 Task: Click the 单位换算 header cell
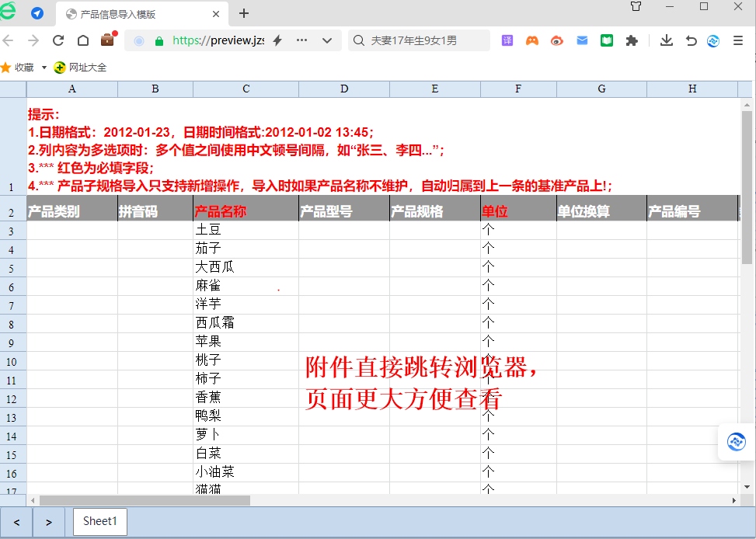(x=601, y=208)
